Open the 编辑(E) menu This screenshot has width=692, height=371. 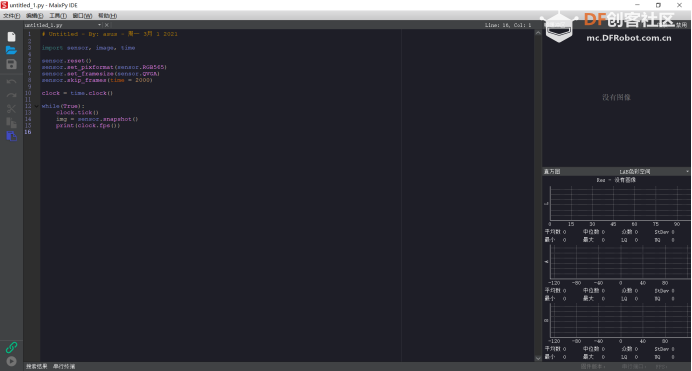point(34,16)
